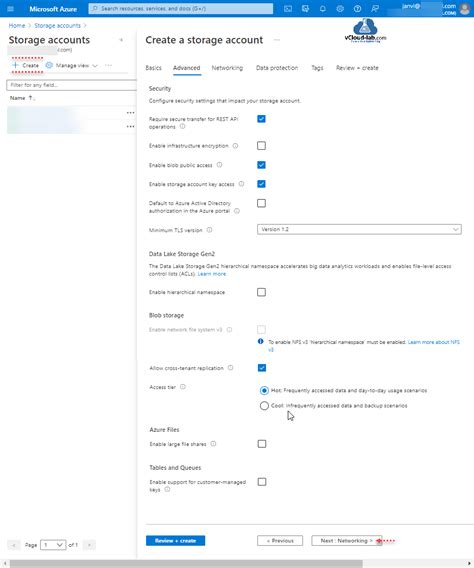Open the Data protection tab

pos(277,68)
